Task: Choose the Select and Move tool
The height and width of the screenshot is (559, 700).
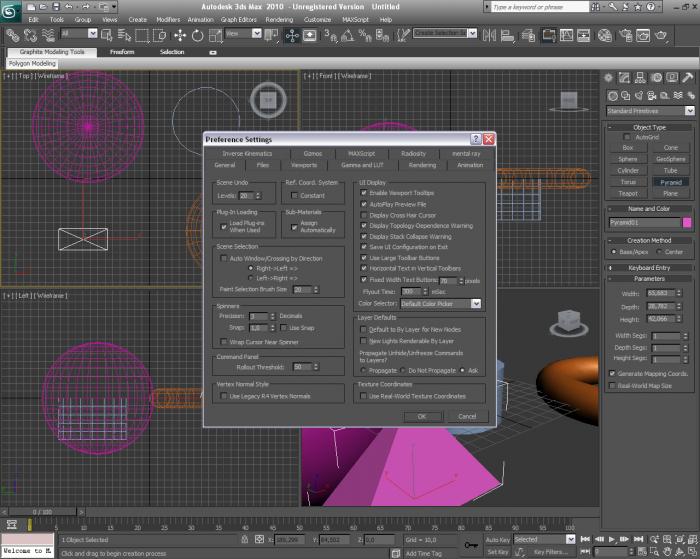Action: (x=180, y=35)
